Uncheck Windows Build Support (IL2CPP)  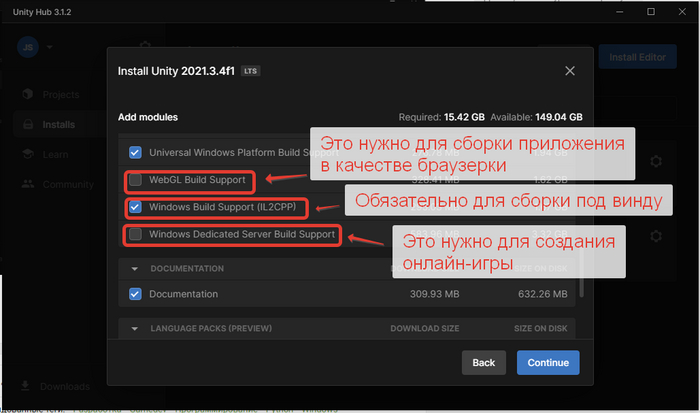[x=135, y=208]
